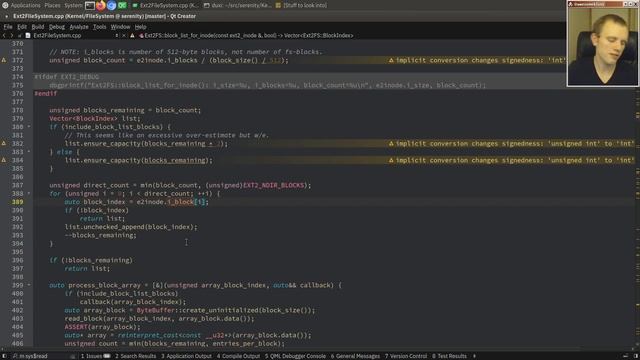640x360 pixels.
Task: Click the #endif directive on line 376
Action: coord(46,93)
